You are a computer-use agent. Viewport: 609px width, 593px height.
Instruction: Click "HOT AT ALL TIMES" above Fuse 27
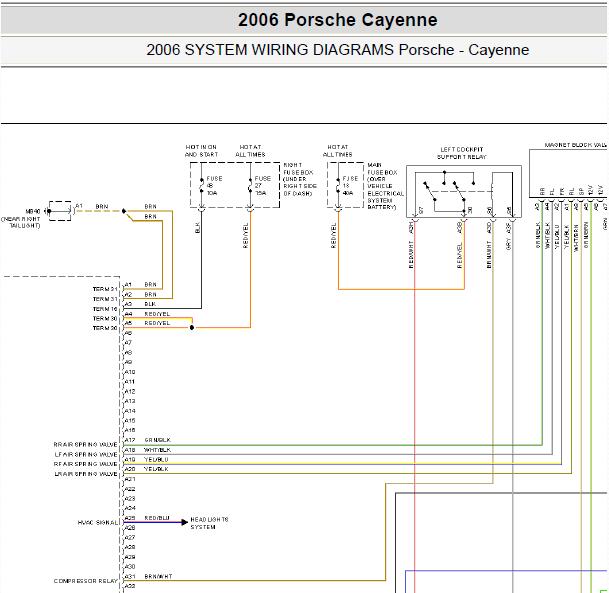(250, 151)
